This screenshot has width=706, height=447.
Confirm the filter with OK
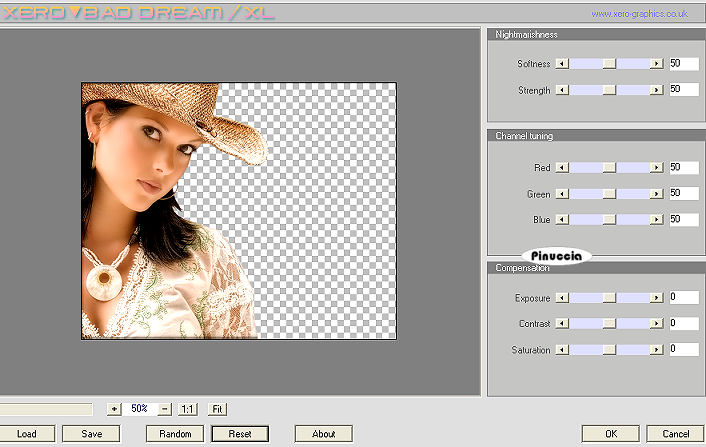tap(610, 434)
